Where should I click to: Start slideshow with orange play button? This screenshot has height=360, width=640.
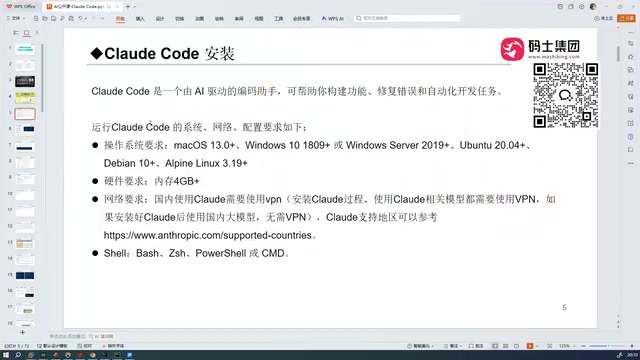530,346
